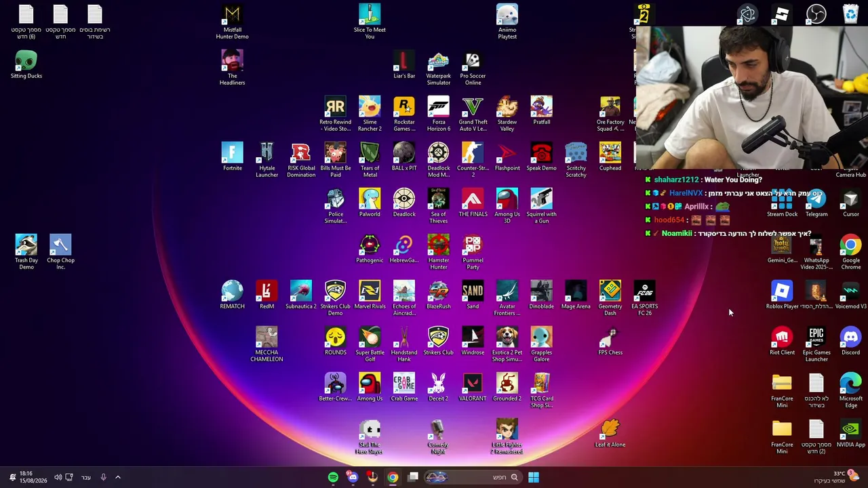The height and width of the screenshot is (488, 868).
Task: Select the Liar's Bar icon
Action: click(x=404, y=65)
